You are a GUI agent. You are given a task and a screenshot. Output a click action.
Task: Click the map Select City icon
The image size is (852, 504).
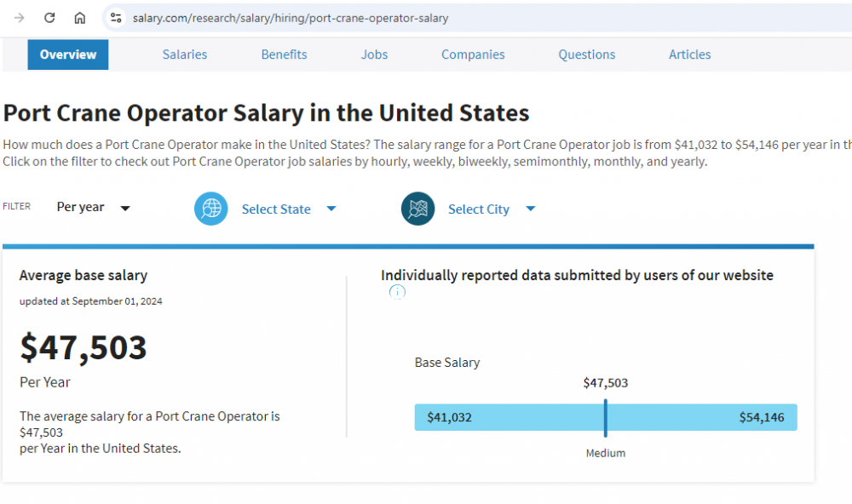point(417,209)
